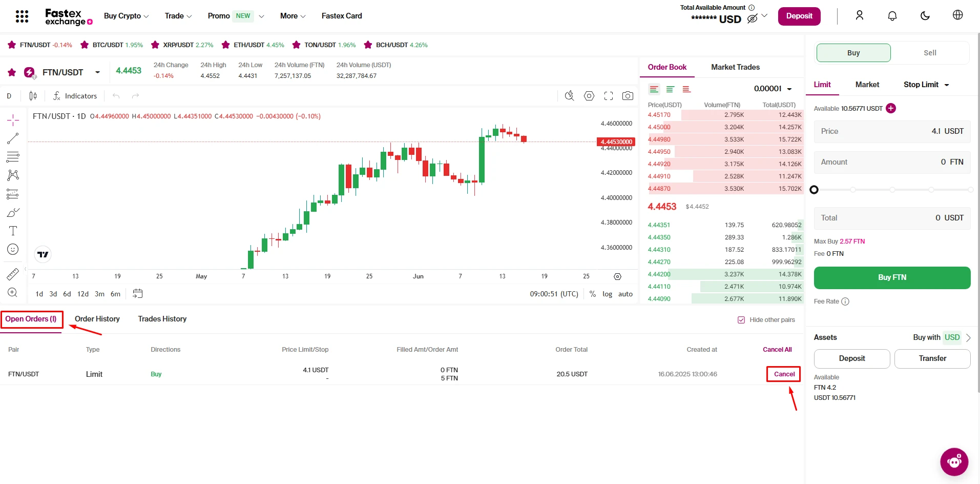Cancel the open FTN/USDT limit order
Screen dimensions: 980x484
coord(784,374)
